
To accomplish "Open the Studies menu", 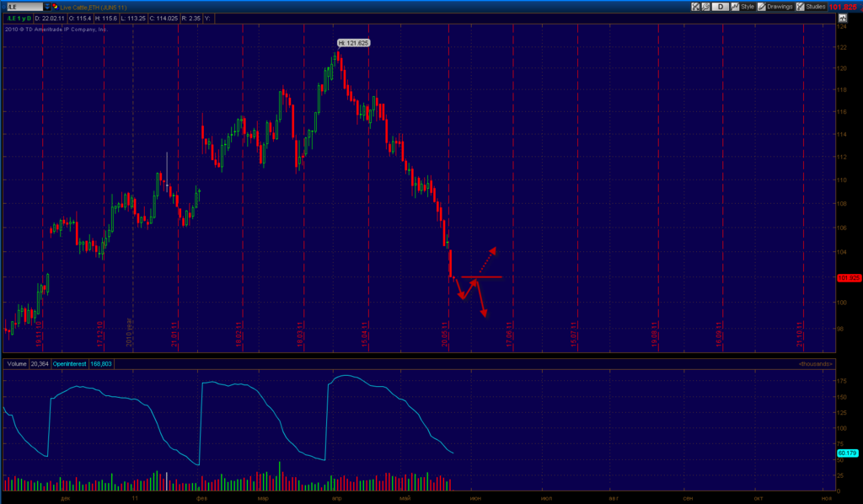I will [811, 7].
